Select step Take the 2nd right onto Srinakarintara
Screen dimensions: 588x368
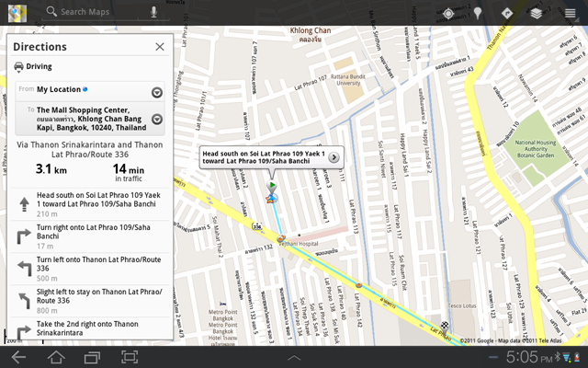90,328
